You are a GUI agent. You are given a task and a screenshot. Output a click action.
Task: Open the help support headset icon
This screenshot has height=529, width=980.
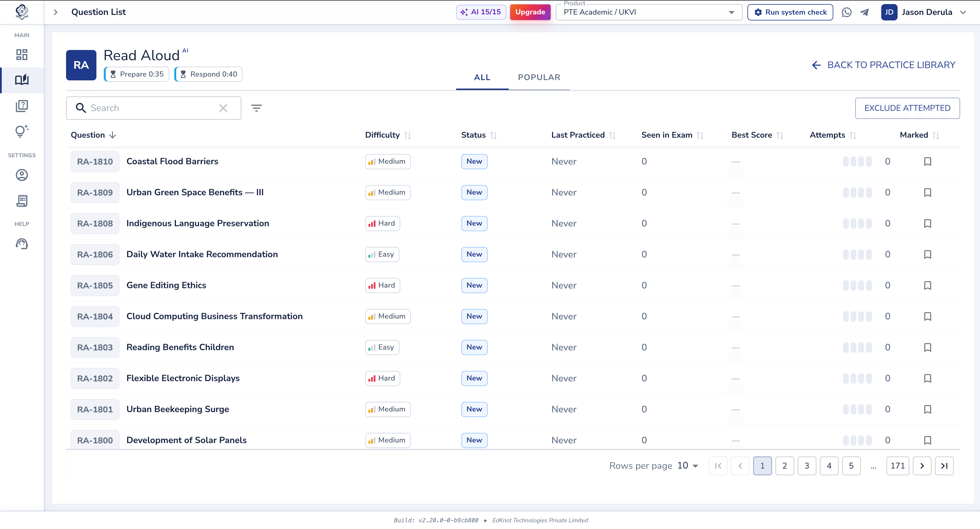(22, 243)
